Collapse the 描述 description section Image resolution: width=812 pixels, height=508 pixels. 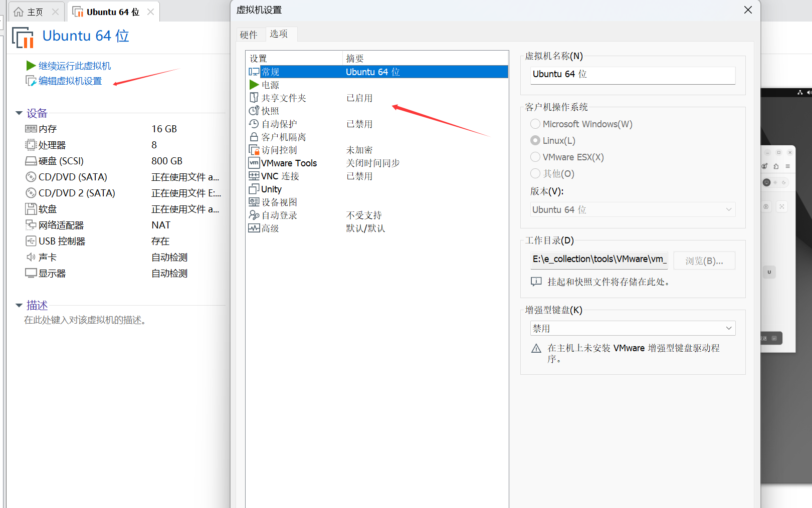(x=19, y=306)
